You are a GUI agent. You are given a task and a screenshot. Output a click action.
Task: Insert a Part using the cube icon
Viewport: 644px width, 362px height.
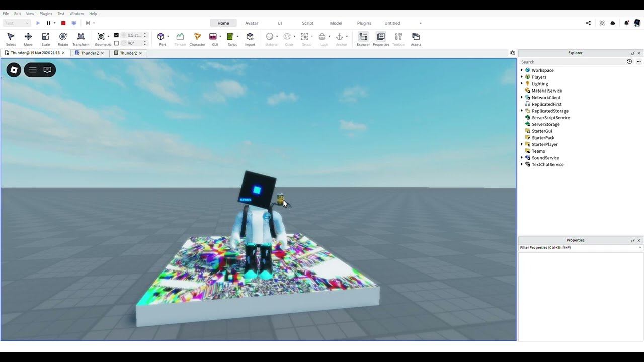161,36
